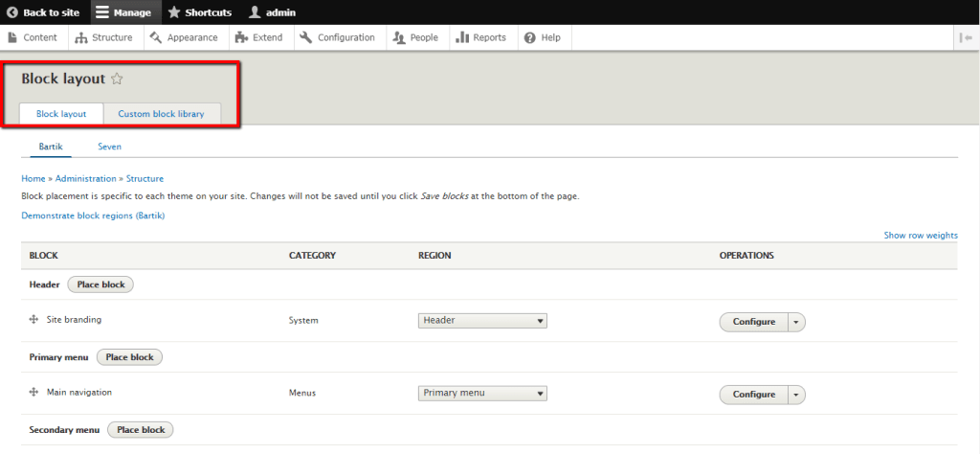Click the Site branding block name
The height and width of the screenshot is (454, 980).
[x=74, y=320]
